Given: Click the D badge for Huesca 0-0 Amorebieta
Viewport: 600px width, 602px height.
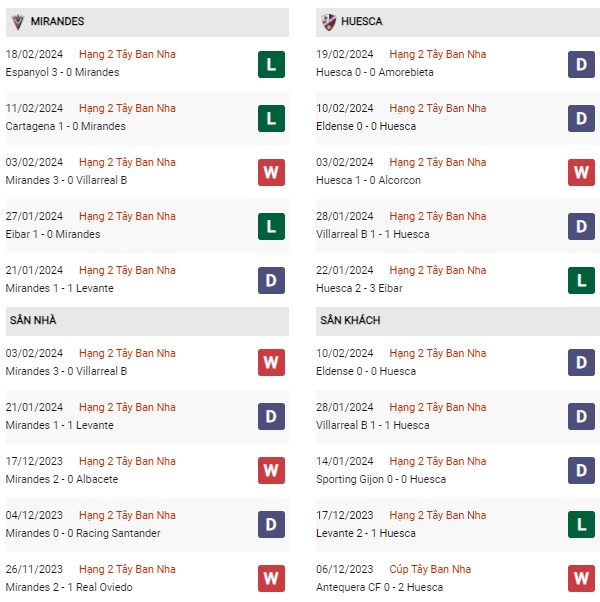Looking at the screenshot, I should (581, 64).
